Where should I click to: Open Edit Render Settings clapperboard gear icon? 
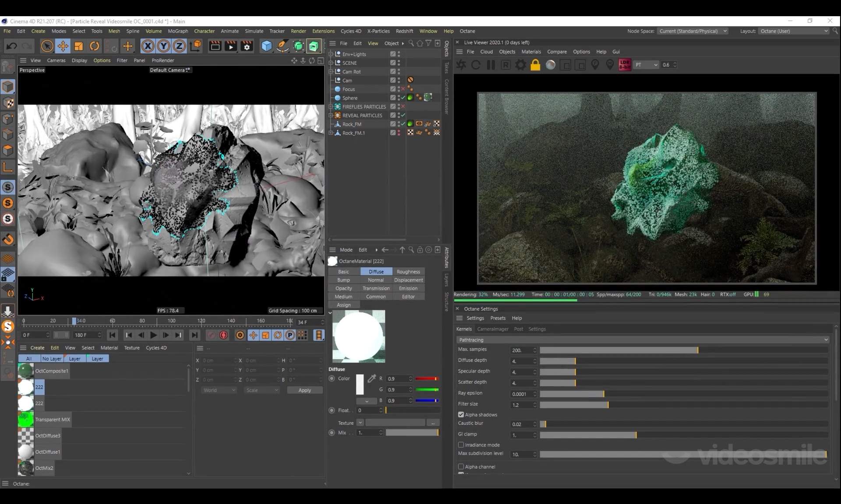pos(247,46)
